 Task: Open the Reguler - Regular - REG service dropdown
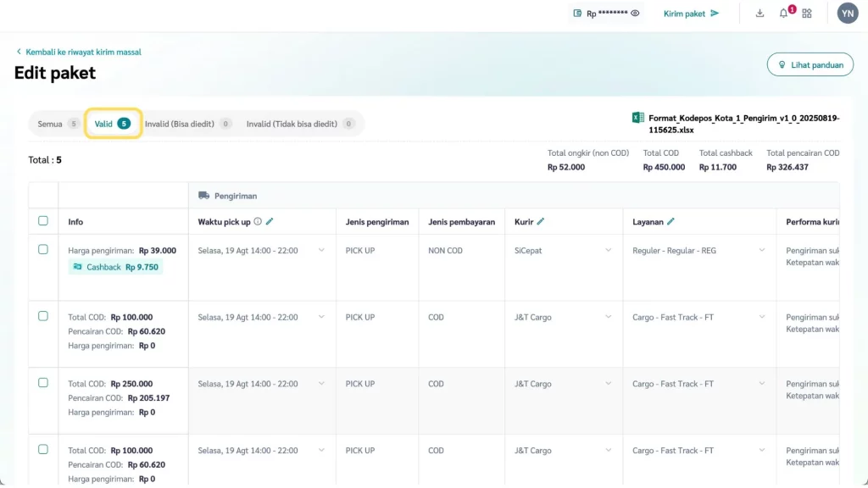click(761, 251)
